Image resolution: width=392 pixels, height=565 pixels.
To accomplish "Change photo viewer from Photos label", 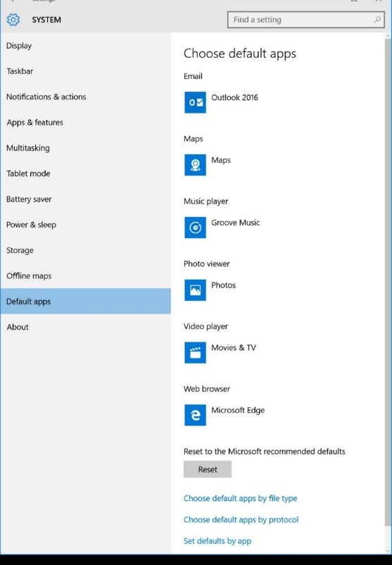I will [x=223, y=285].
